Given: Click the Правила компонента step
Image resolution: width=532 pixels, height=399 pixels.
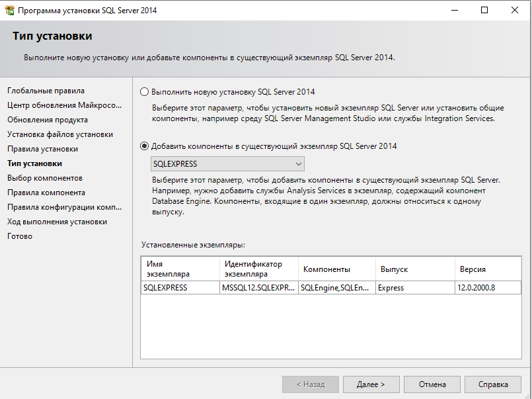Looking at the screenshot, I should click(x=46, y=193).
